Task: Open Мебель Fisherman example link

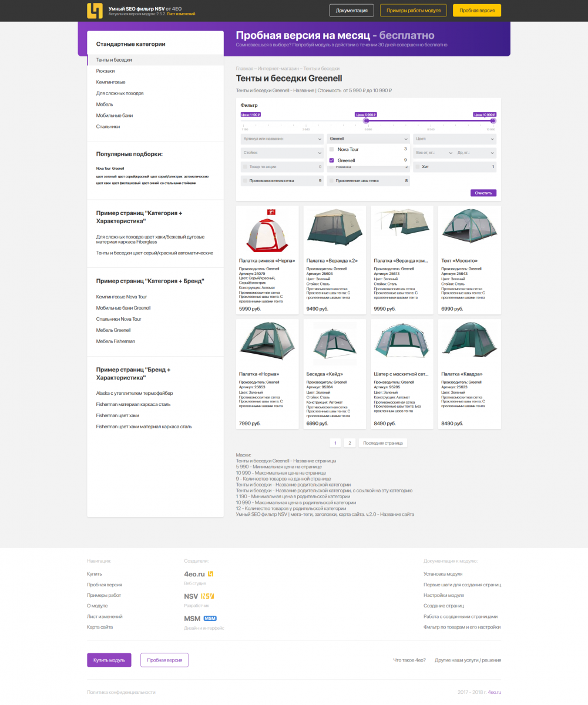Action: (x=116, y=341)
